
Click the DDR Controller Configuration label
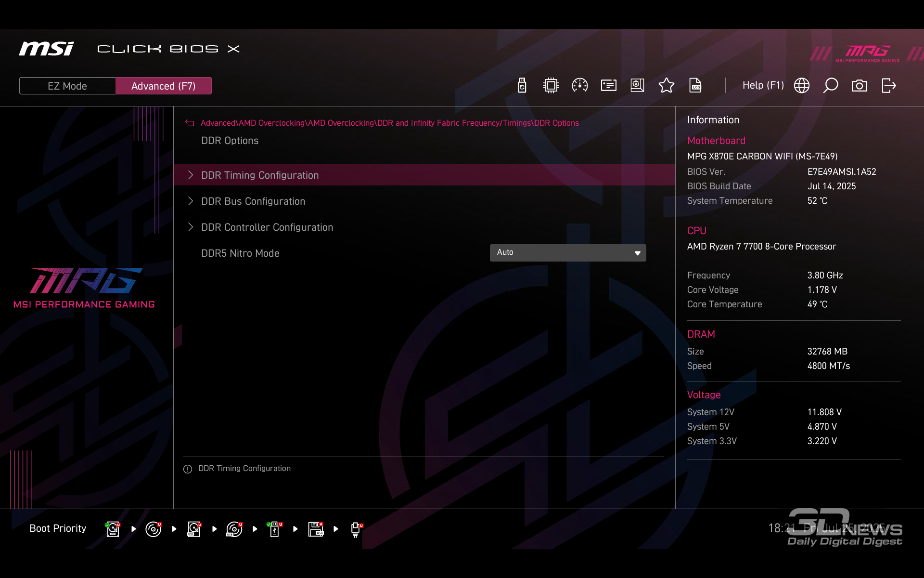(267, 227)
